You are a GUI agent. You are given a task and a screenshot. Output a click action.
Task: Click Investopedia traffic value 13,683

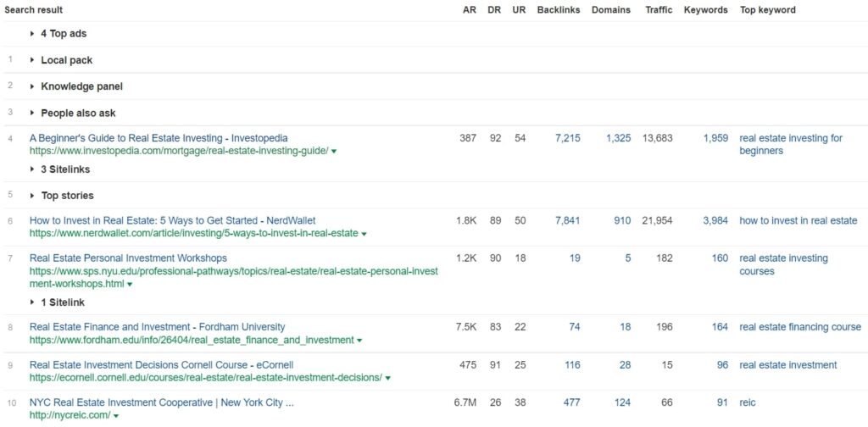pyautogui.click(x=658, y=138)
